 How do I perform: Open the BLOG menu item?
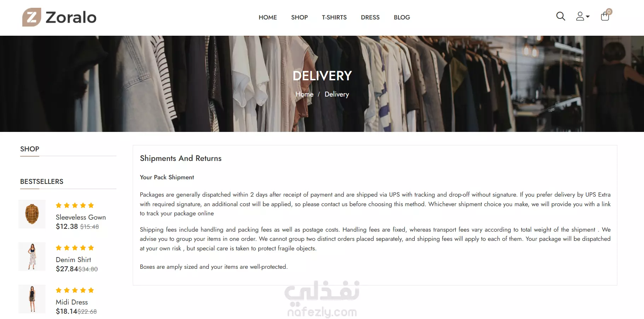click(x=402, y=17)
